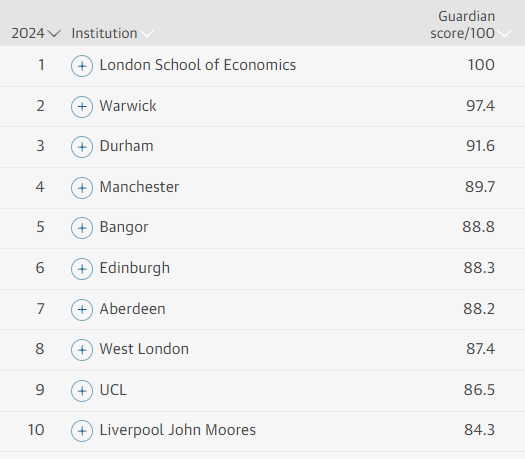525x459 pixels.
Task: Click the 2024 column header label
Action: (x=28, y=33)
